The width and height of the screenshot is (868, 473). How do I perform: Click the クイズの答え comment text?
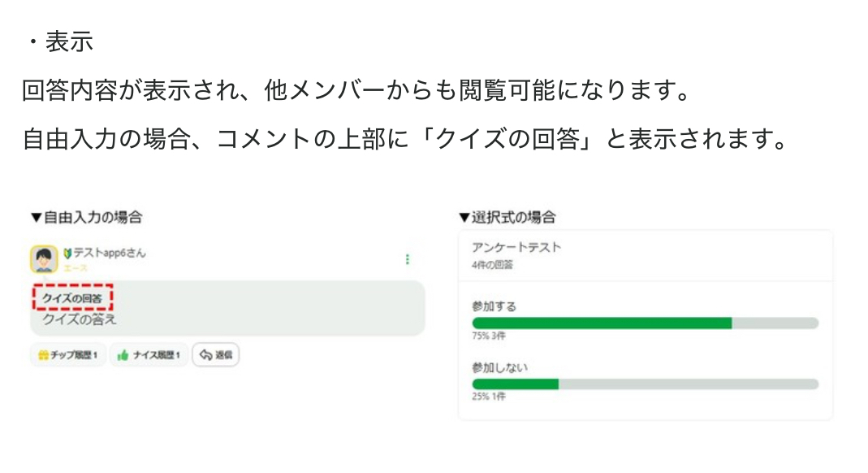[x=80, y=319]
